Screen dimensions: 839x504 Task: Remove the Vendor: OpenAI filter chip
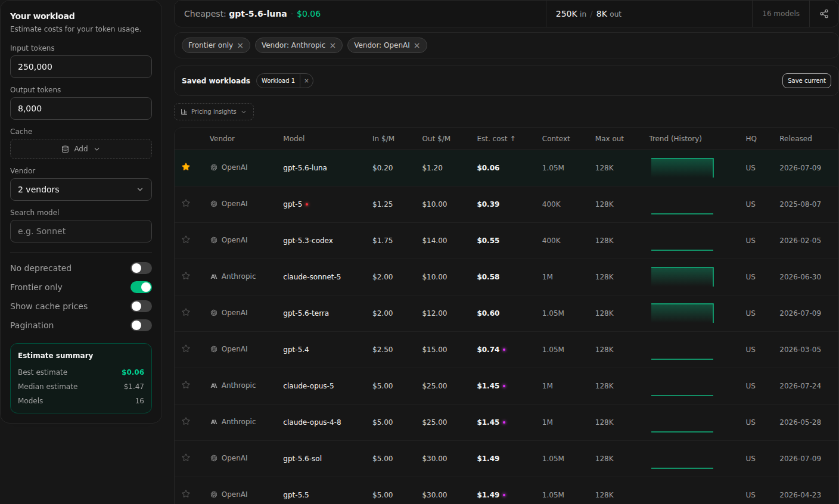(x=417, y=45)
